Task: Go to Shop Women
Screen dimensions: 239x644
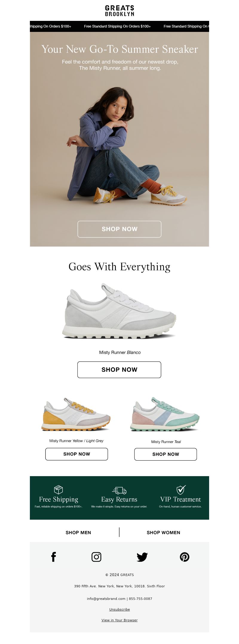Action: (x=163, y=532)
